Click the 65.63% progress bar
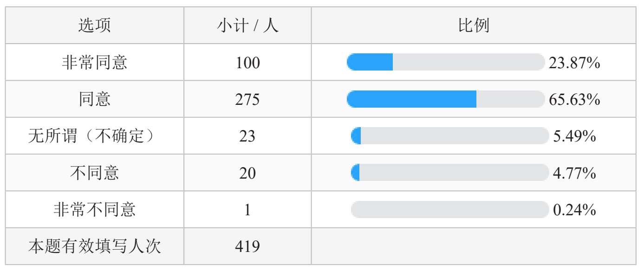The height and width of the screenshot is (277, 644). click(445, 99)
